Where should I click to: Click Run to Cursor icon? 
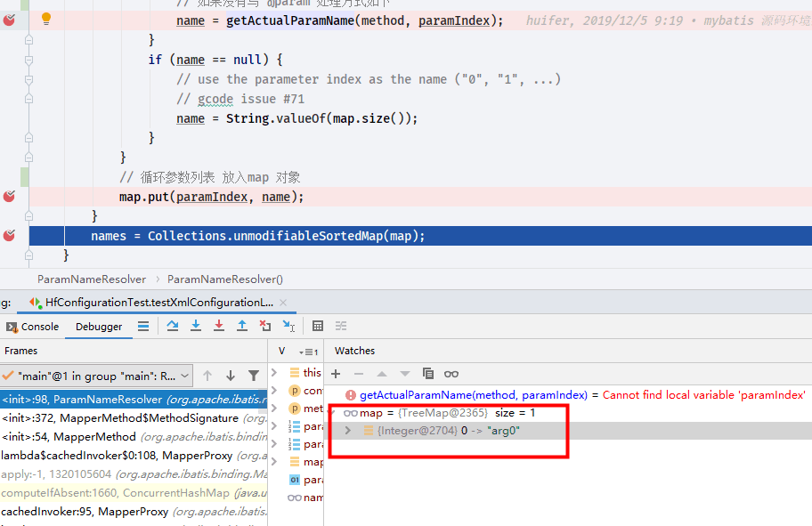[288, 326]
